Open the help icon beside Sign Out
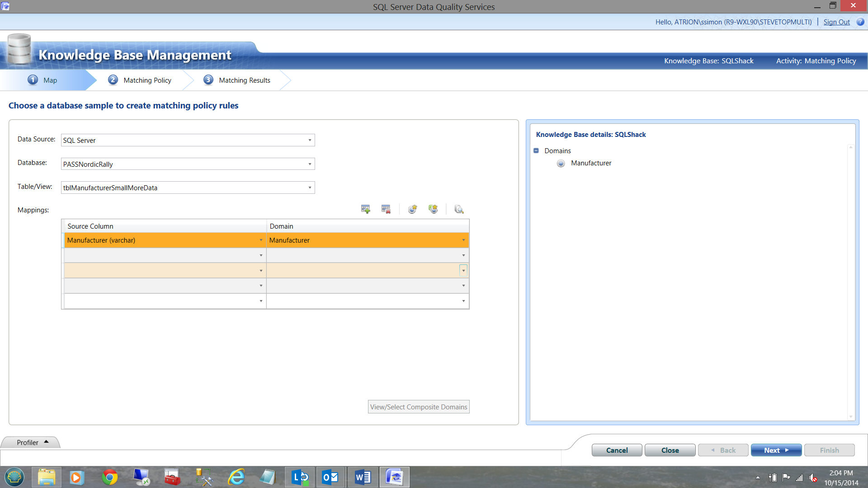 point(860,22)
